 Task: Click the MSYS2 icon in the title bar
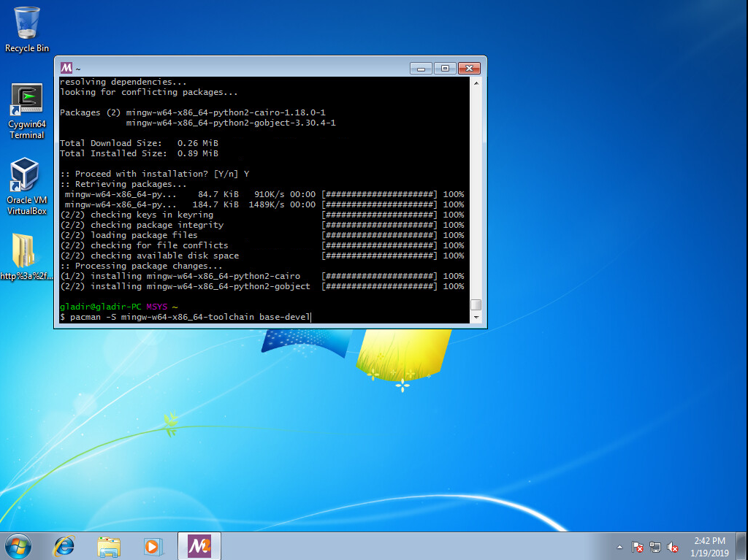coord(66,68)
